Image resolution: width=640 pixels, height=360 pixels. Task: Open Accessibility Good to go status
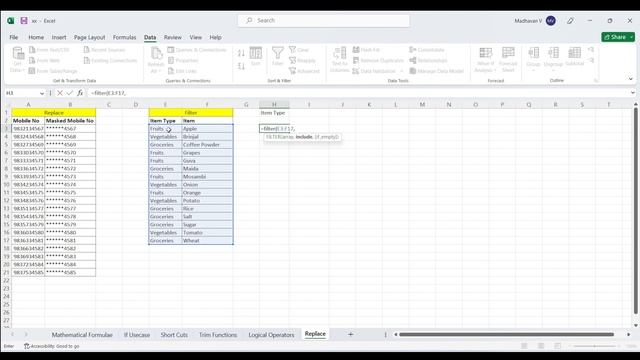tap(52, 346)
